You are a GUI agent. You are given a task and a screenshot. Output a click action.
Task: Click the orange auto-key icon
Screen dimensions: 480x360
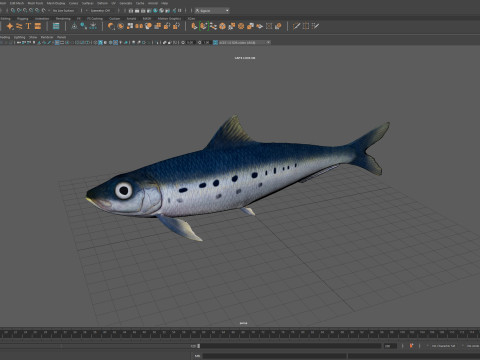coord(411,346)
